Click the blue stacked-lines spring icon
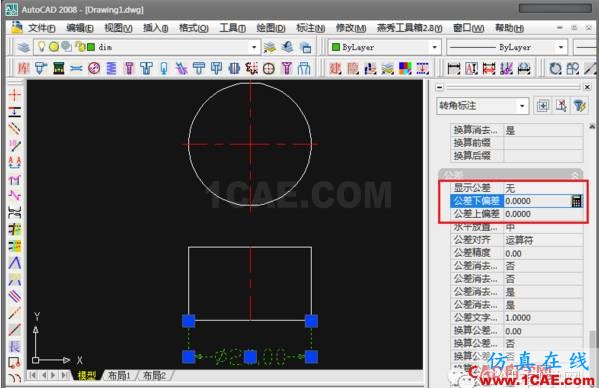 [111, 68]
